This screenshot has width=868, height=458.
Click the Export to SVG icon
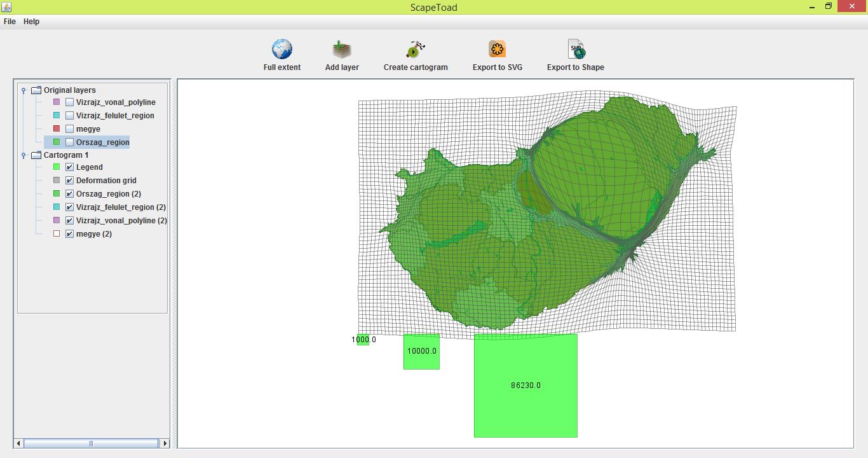pos(497,49)
